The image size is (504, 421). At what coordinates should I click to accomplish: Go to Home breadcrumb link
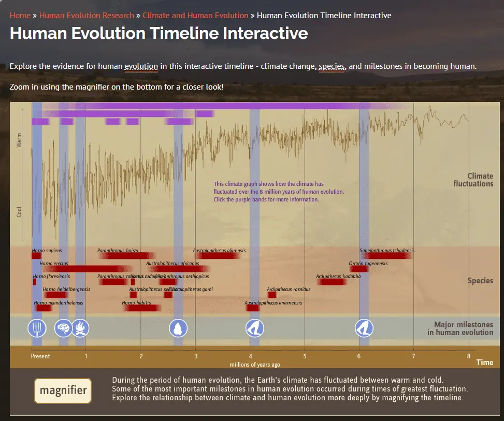(20, 16)
